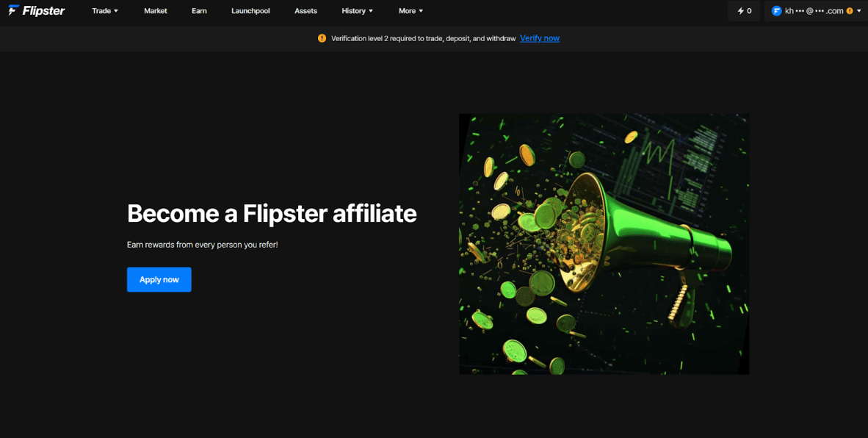Screen dimensions: 868x438
Task: Go to the Market page
Action: (x=156, y=10)
